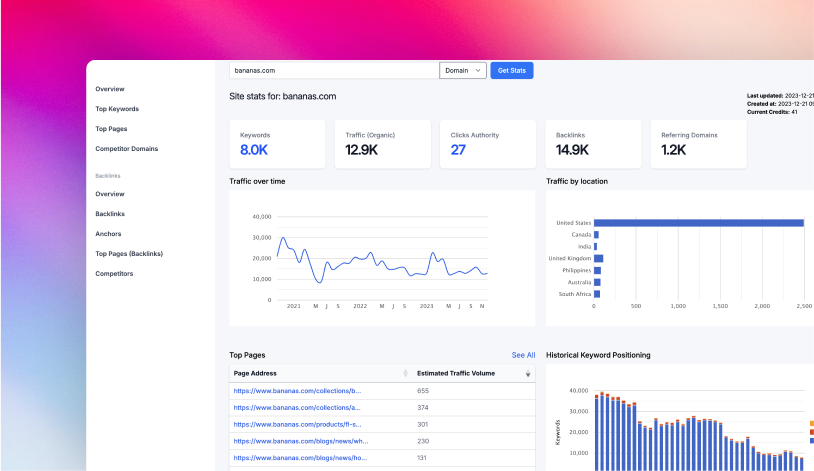Image resolution: width=814 pixels, height=471 pixels.
Task: Click Competitors under the Backlinks section
Action: 114,274
